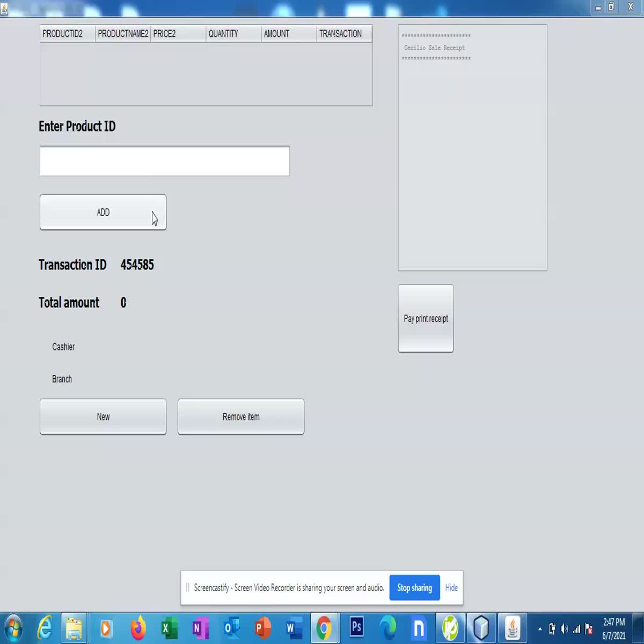Minimize the sales application window

[598, 8]
